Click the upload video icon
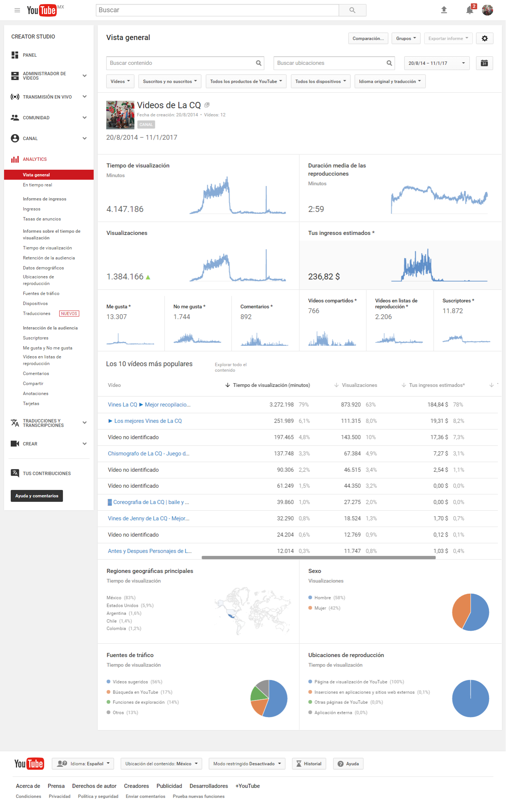Screen dimensions: 506x812 [x=444, y=10]
